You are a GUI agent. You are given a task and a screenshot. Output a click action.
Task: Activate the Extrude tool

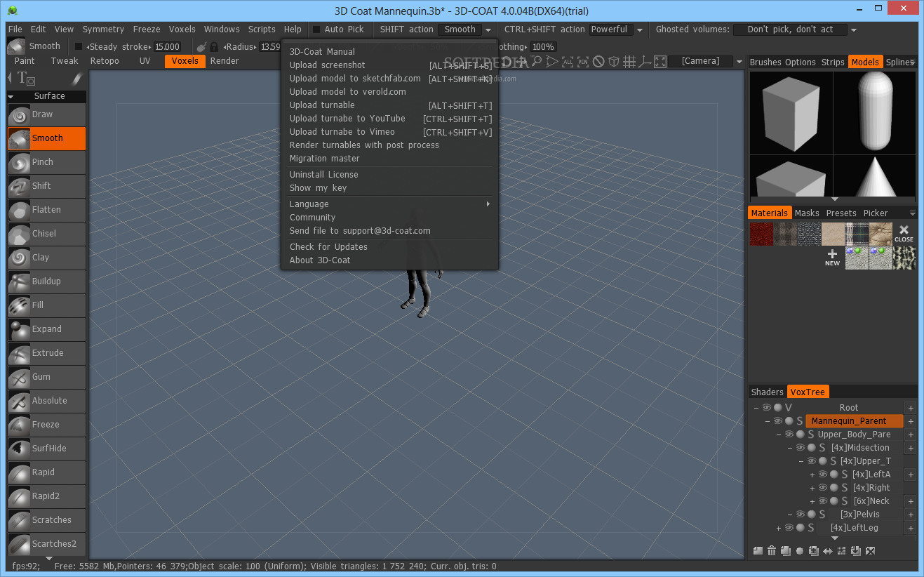(x=46, y=353)
